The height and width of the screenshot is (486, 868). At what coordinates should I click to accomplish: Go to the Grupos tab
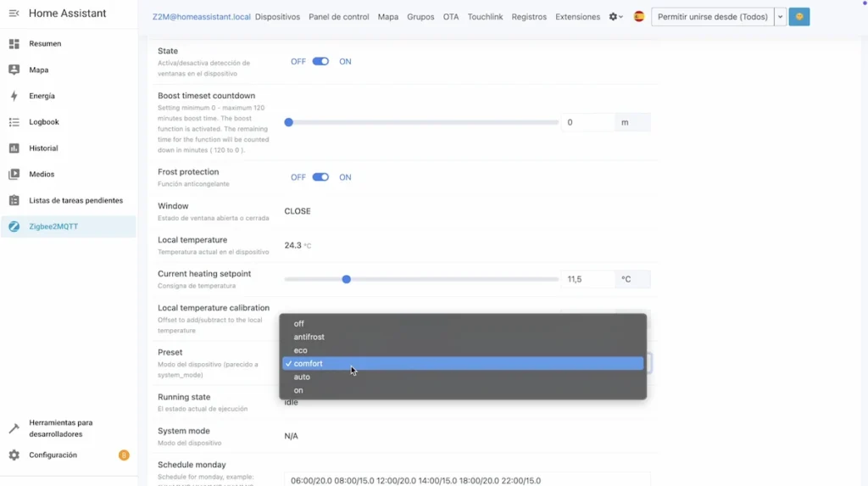click(420, 17)
